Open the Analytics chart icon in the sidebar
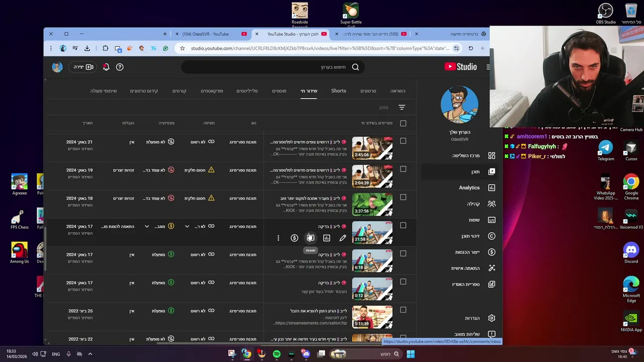The image size is (644, 362). tap(492, 188)
